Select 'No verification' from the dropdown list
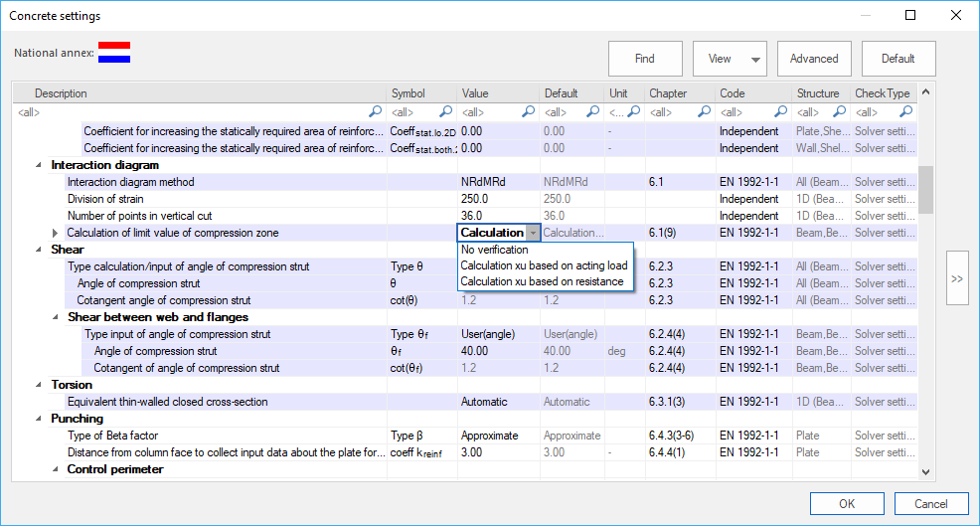980x526 pixels. pyautogui.click(x=495, y=250)
